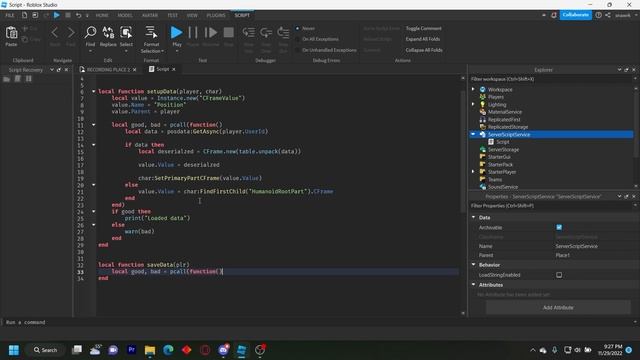Select ReplicatedStorage in Explorer
Image resolution: width=640 pixels, height=360 pixels.
[508, 127]
